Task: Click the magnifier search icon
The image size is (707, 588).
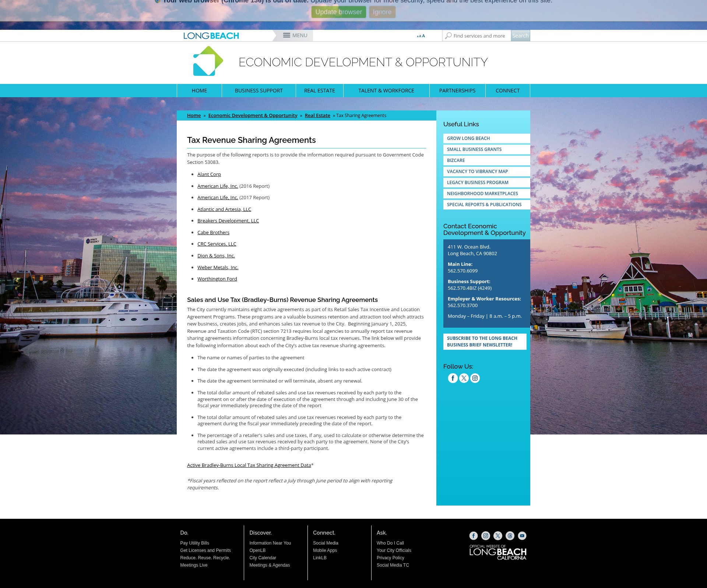Action: [x=448, y=36]
